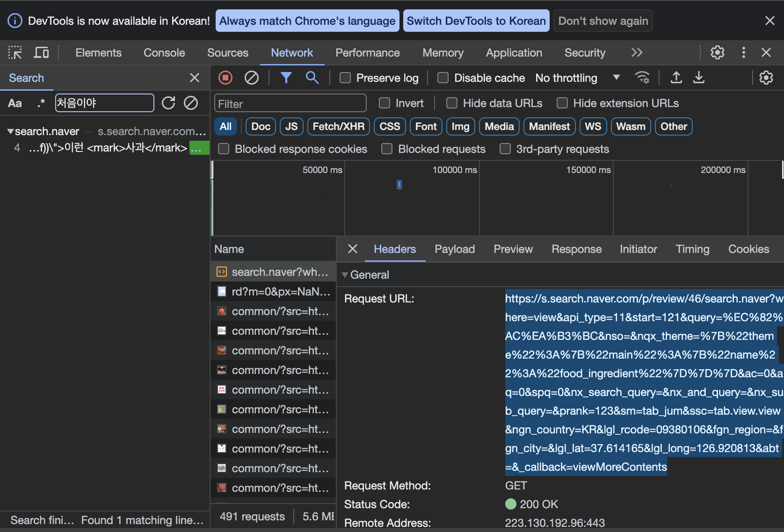
Task: Clear the search panel results
Action: tap(191, 103)
